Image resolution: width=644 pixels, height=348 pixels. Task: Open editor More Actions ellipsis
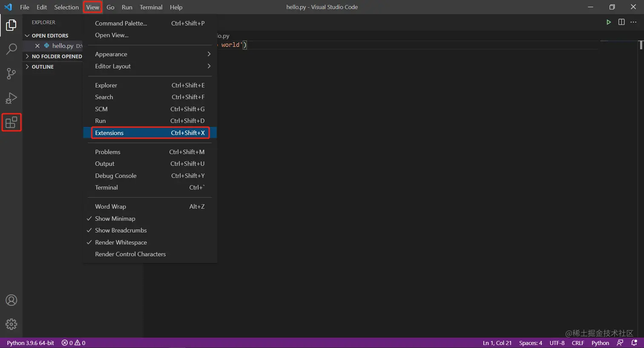click(633, 22)
